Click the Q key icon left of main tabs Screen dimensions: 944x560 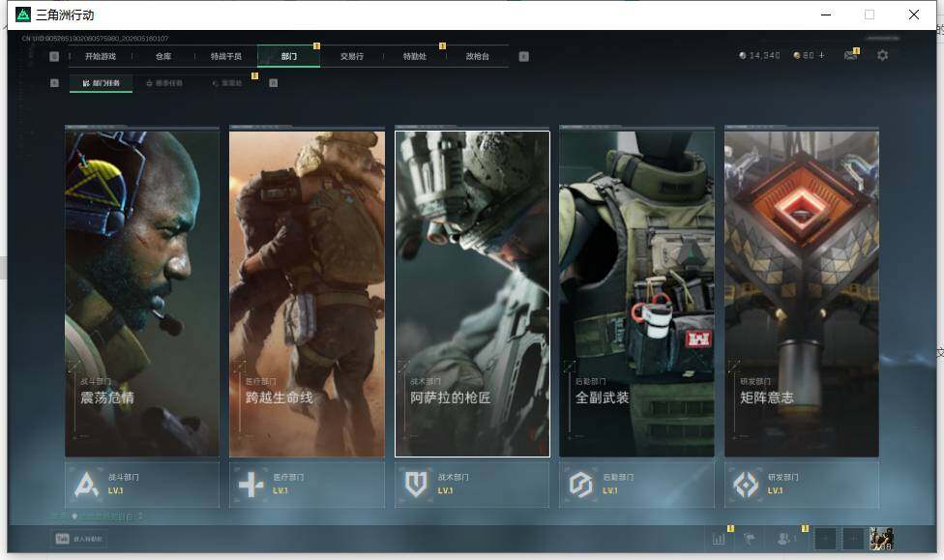(54, 56)
